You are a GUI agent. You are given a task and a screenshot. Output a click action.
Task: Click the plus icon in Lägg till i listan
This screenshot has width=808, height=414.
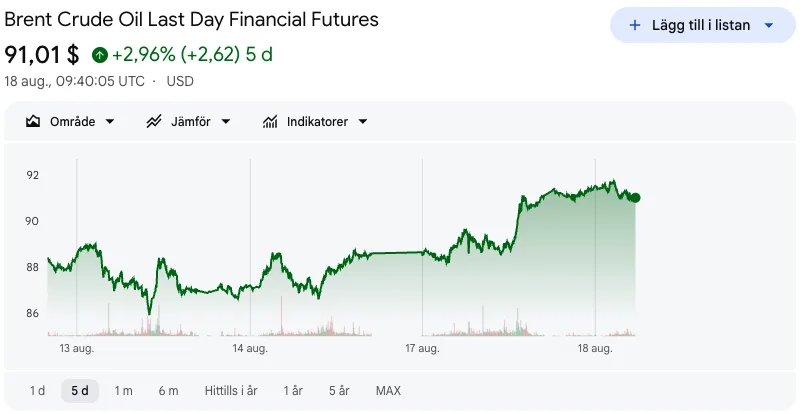point(635,25)
